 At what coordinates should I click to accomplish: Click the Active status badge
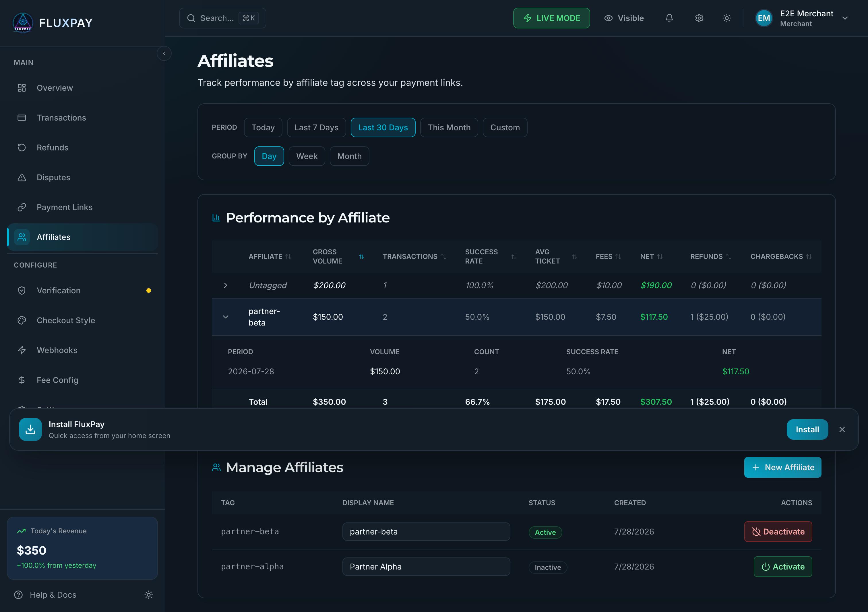pos(545,532)
